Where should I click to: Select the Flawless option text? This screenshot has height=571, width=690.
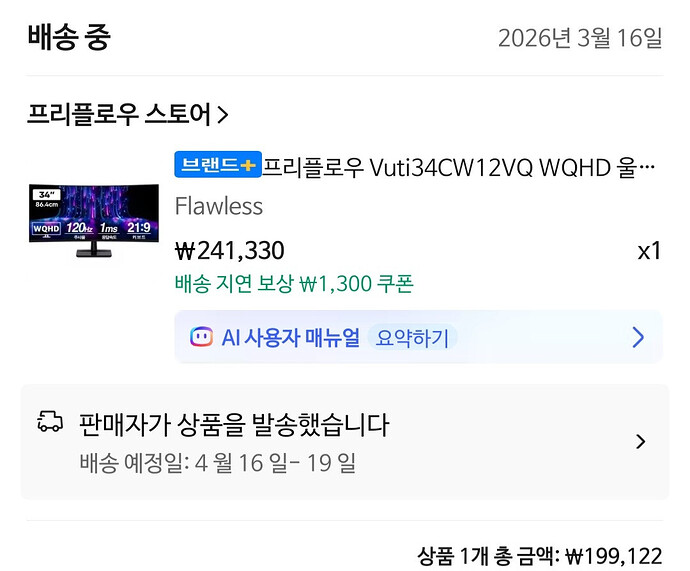pyautogui.click(x=219, y=206)
